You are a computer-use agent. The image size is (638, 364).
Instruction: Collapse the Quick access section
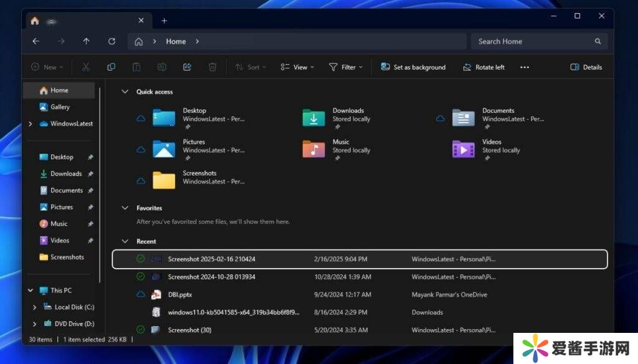tap(125, 91)
